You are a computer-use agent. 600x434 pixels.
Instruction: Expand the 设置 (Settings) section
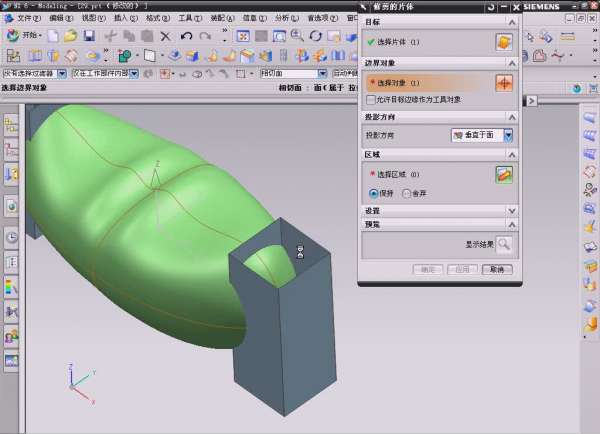click(x=512, y=211)
